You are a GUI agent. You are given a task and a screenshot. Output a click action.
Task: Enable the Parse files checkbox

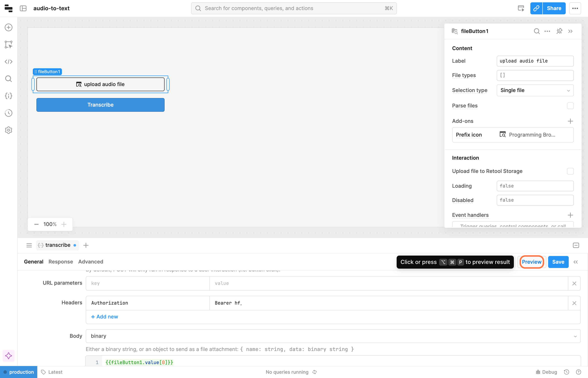pyautogui.click(x=570, y=106)
